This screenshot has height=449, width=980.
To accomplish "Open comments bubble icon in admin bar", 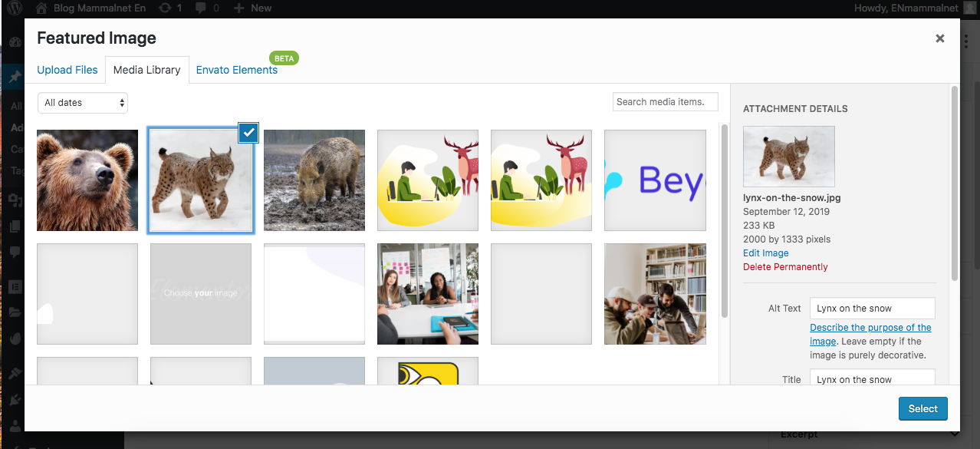I will (201, 8).
